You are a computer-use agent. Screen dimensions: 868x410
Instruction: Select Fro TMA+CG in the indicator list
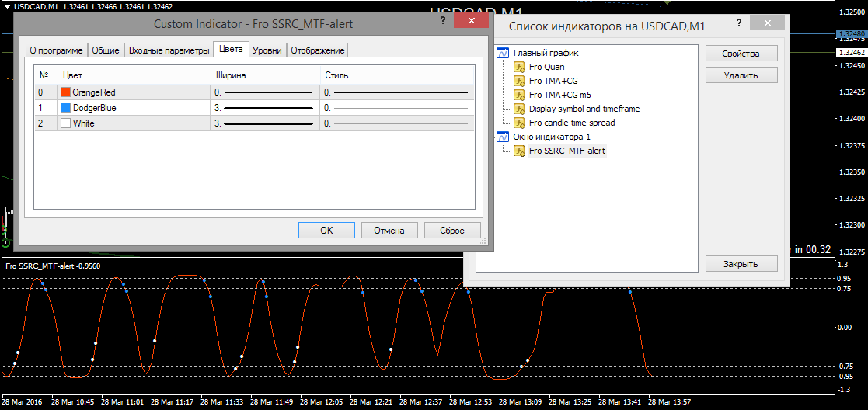[x=553, y=81]
